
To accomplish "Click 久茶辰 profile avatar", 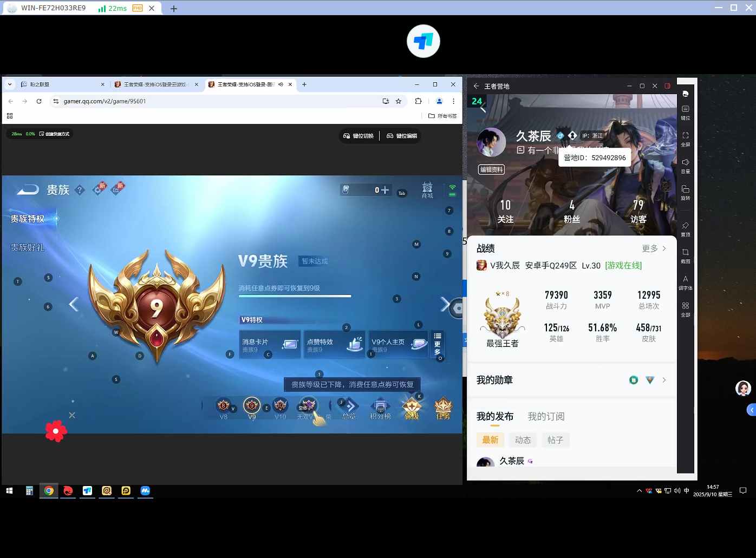I will (491, 142).
